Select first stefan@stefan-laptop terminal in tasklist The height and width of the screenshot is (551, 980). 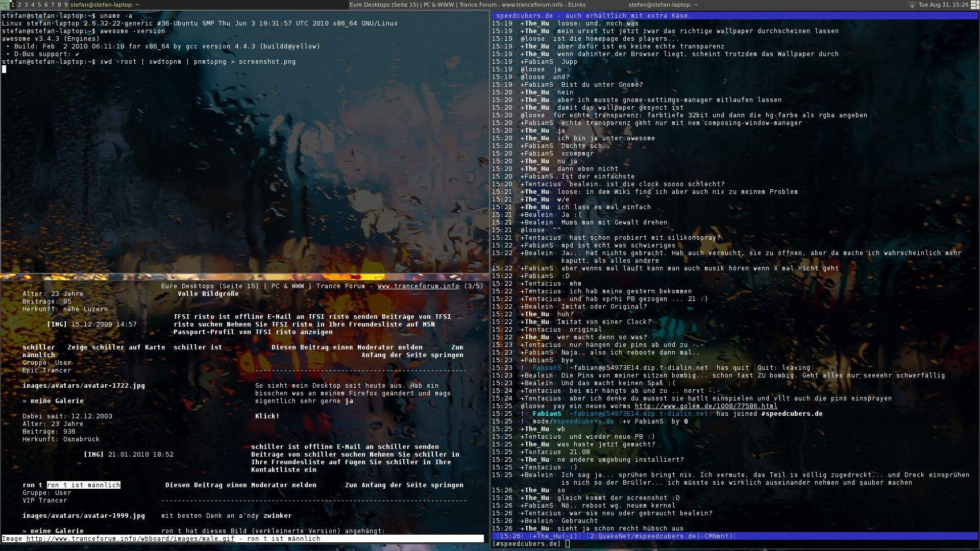pos(105,5)
